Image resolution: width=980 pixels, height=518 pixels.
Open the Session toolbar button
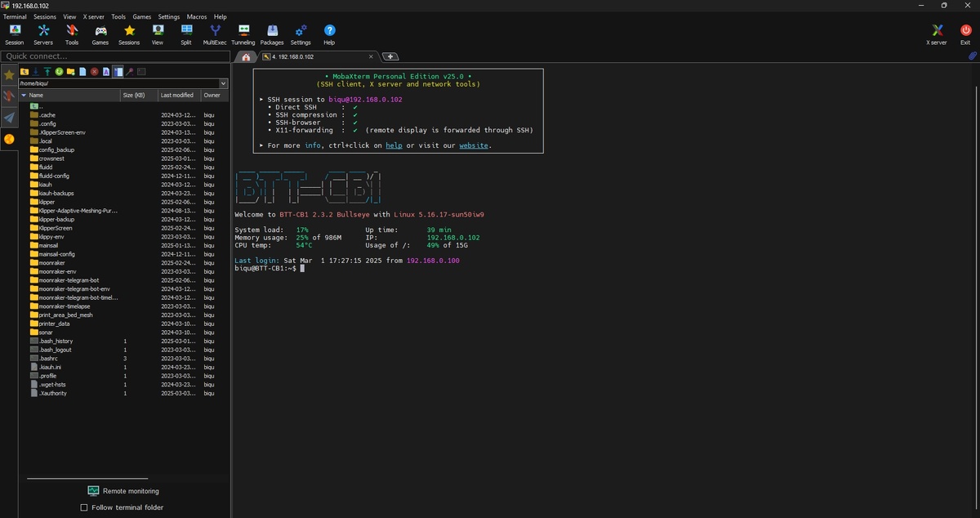pos(15,34)
